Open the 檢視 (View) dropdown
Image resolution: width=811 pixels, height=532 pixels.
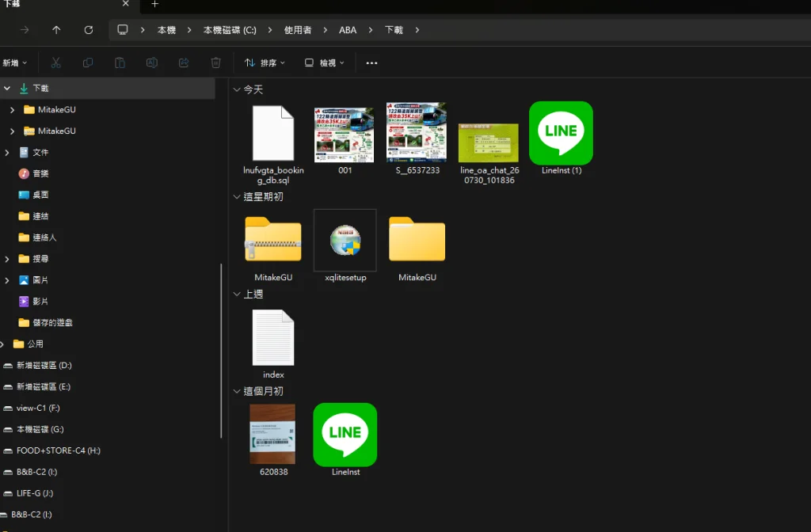point(324,63)
